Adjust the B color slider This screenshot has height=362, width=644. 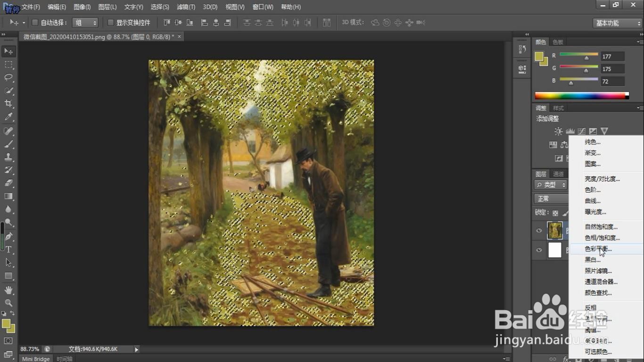(571, 83)
